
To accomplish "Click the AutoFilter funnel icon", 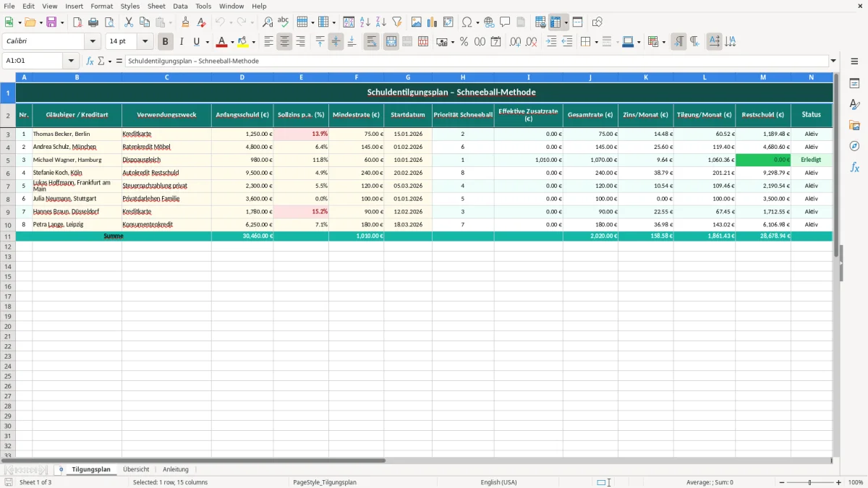I will tap(396, 22).
